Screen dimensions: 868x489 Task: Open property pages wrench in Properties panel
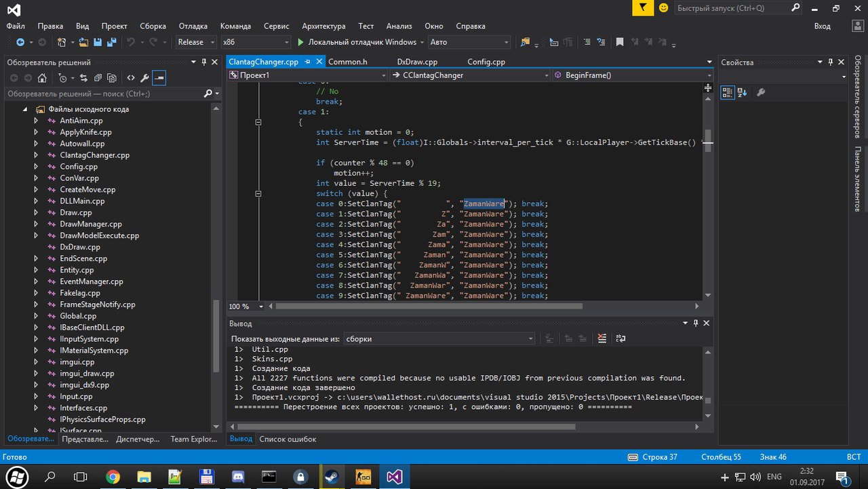[761, 92]
